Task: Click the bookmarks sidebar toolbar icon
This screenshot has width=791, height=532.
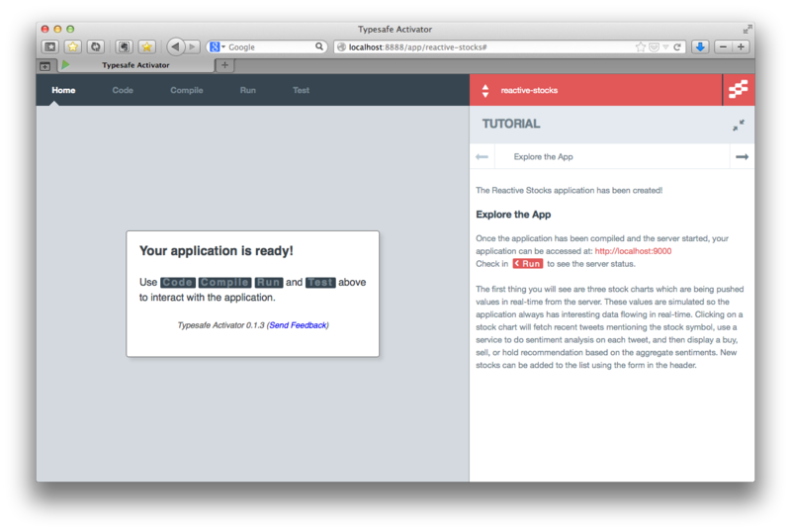Action: coord(50,46)
